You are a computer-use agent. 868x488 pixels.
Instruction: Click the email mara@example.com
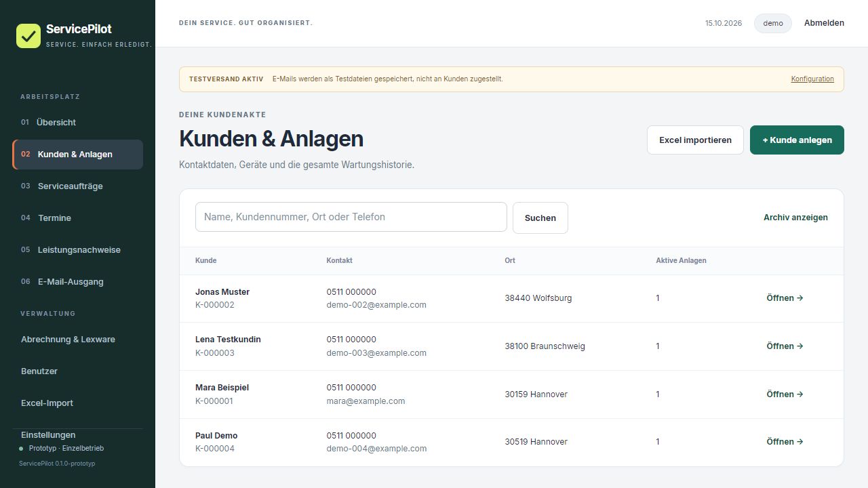(x=366, y=401)
